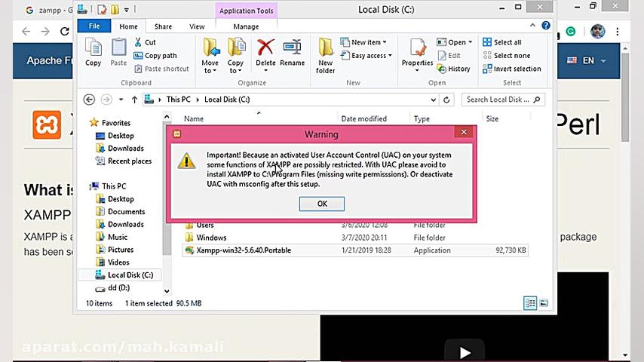This screenshot has height=362, width=644.
Task: Click the Paste shortcut command
Action: pyautogui.click(x=161, y=69)
